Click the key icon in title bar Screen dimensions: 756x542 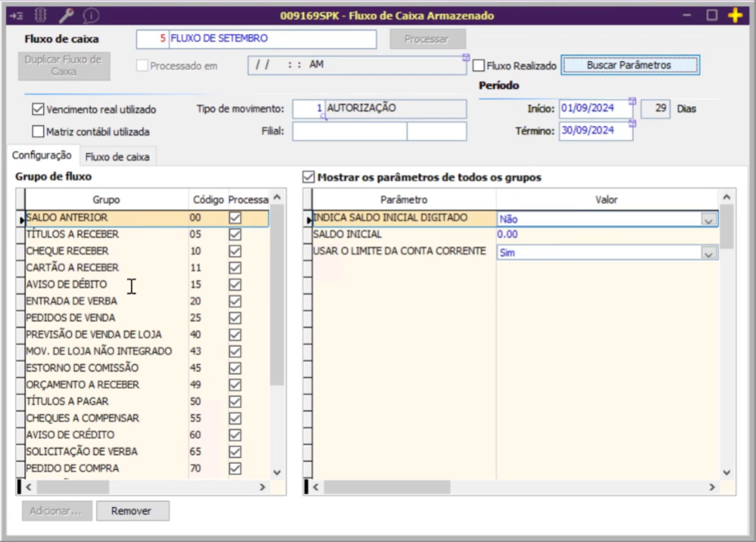(x=67, y=15)
